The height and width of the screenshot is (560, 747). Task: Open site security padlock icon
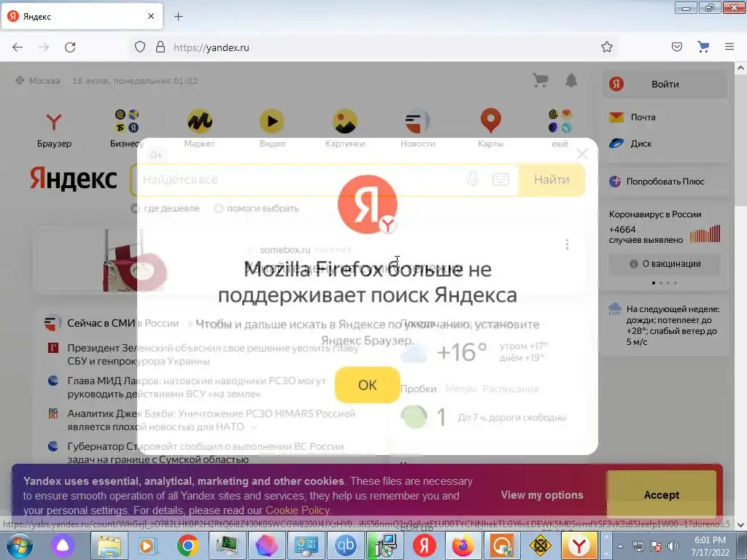(x=160, y=47)
